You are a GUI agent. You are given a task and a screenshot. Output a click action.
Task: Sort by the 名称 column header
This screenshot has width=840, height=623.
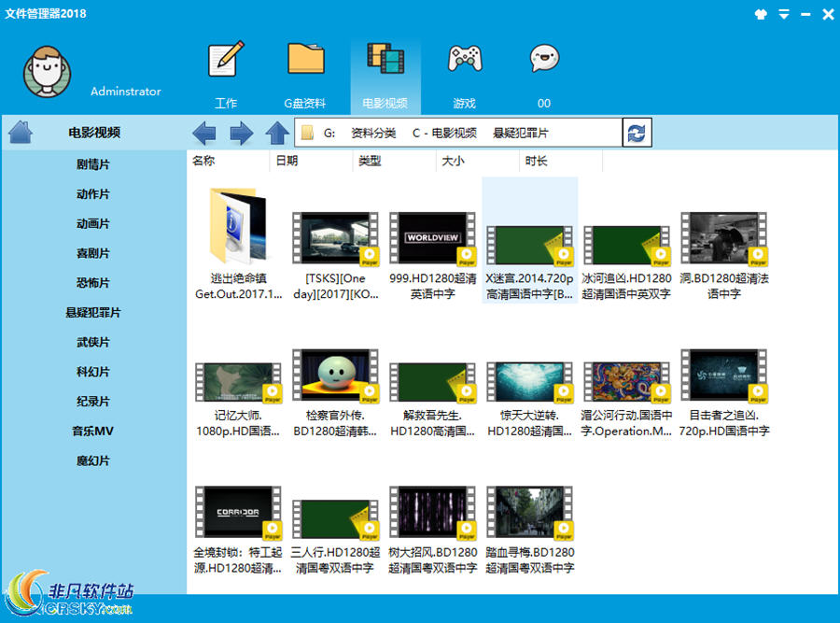point(203,161)
